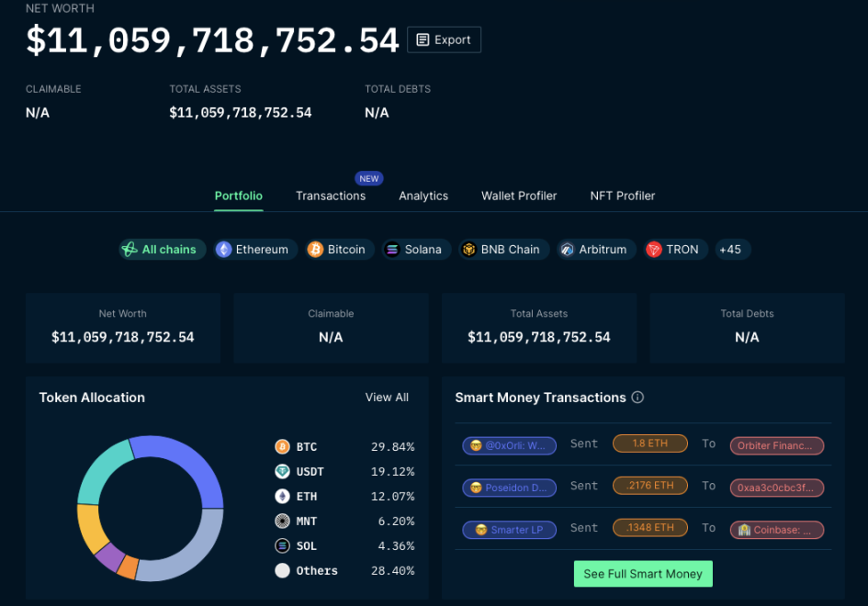Expand the +45 additional chains list
This screenshot has width=868, height=606.
point(732,249)
